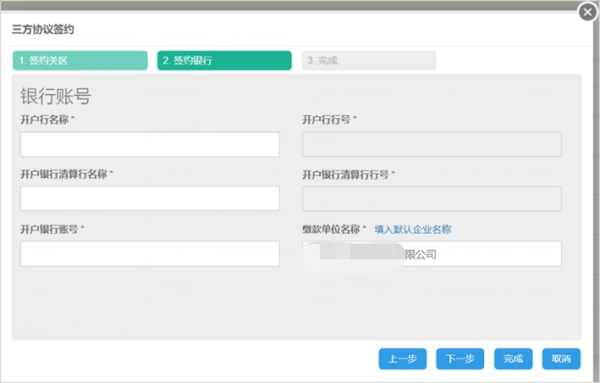Focus the 开户行行号 input field
The height and width of the screenshot is (383, 600).
click(432, 144)
